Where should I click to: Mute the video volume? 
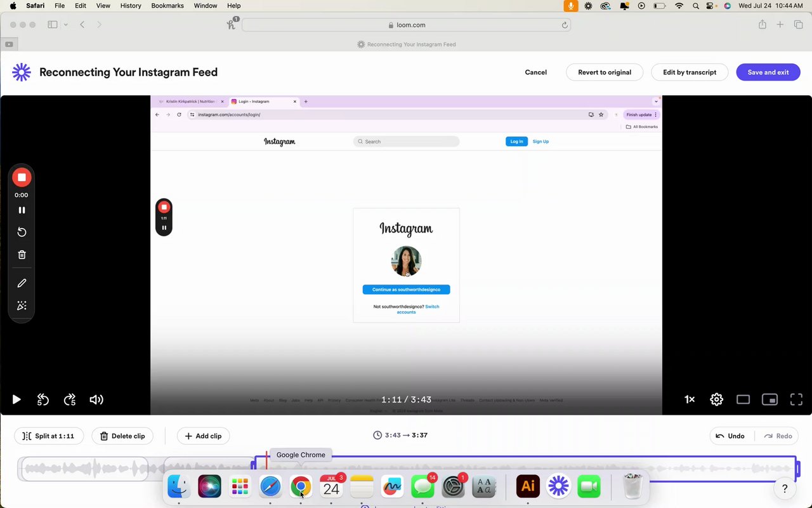point(96,399)
